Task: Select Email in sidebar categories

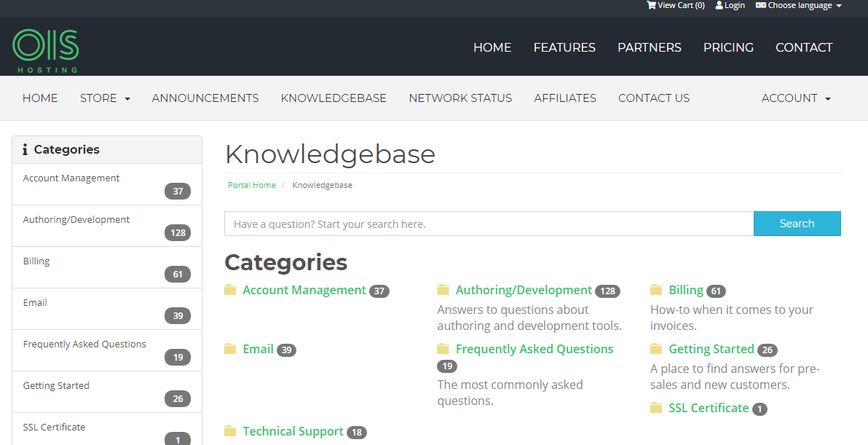Action: coord(107,309)
